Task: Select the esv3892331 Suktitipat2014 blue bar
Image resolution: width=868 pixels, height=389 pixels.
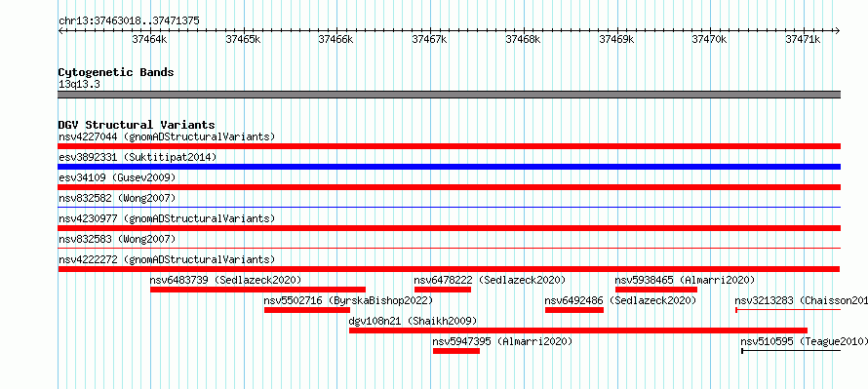Action: click(449, 167)
